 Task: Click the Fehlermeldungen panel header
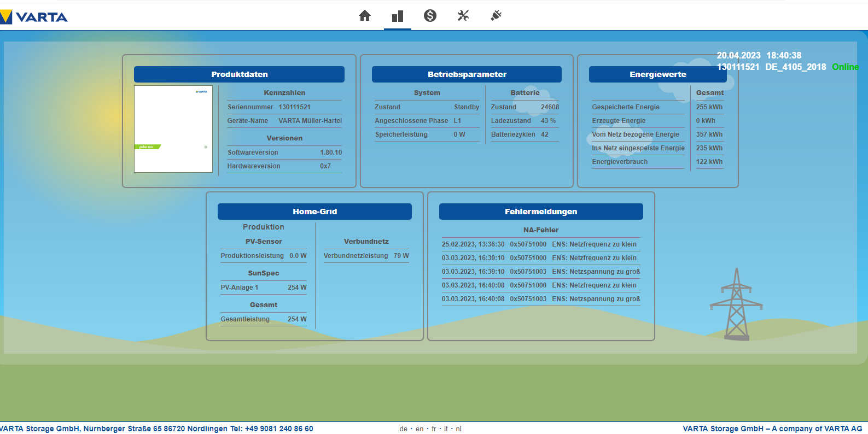[x=541, y=212]
